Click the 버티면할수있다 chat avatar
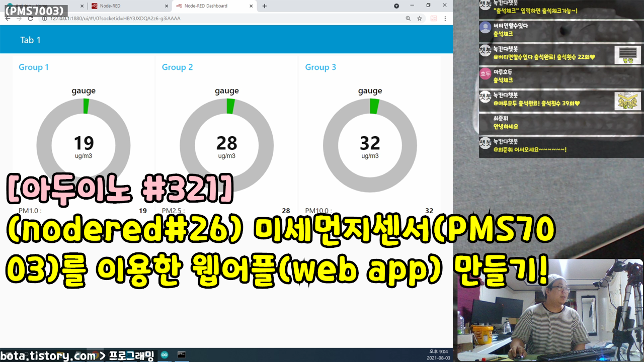The width and height of the screenshot is (644, 362). point(485,28)
